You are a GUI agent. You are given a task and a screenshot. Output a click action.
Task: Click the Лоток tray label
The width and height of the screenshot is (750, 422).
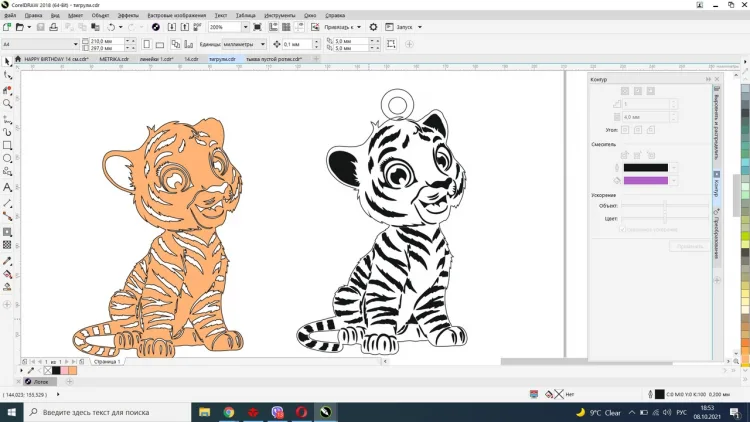[41, 382]
